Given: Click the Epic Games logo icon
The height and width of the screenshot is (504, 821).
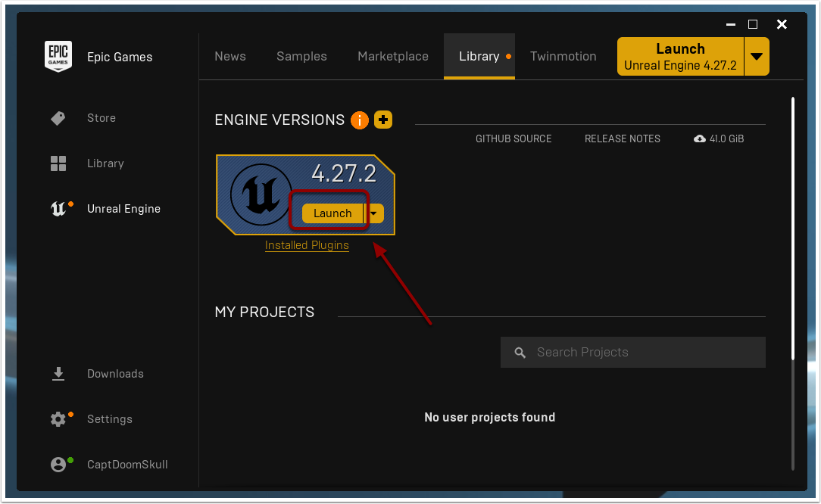Looking at the screenshot, I should pyautogui.click(x=58, y=57).
